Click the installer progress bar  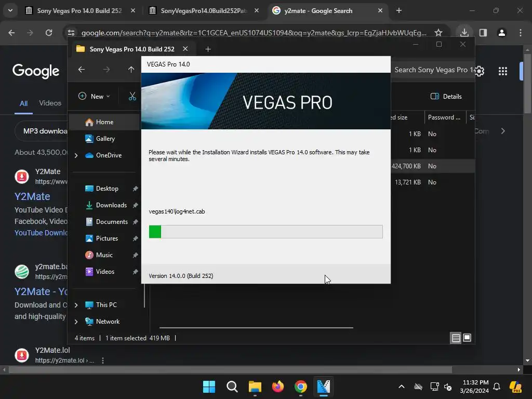pos(265,232)
